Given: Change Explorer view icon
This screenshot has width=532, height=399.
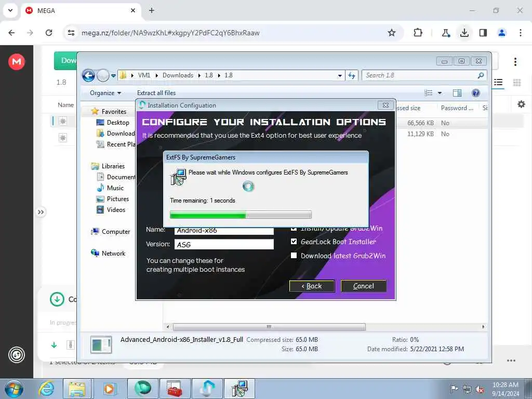Looking at the screenshot, I should pos(429,93).
